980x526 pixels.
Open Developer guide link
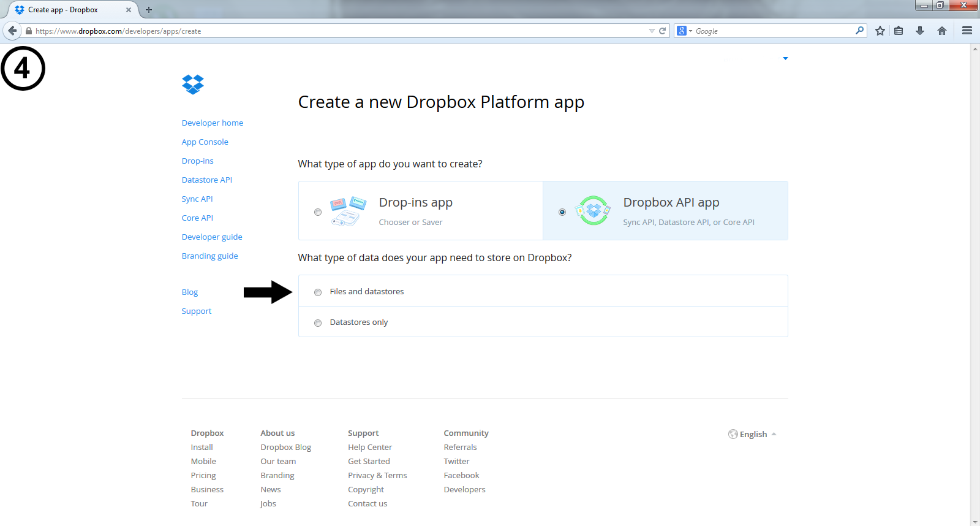click(212, 237)
